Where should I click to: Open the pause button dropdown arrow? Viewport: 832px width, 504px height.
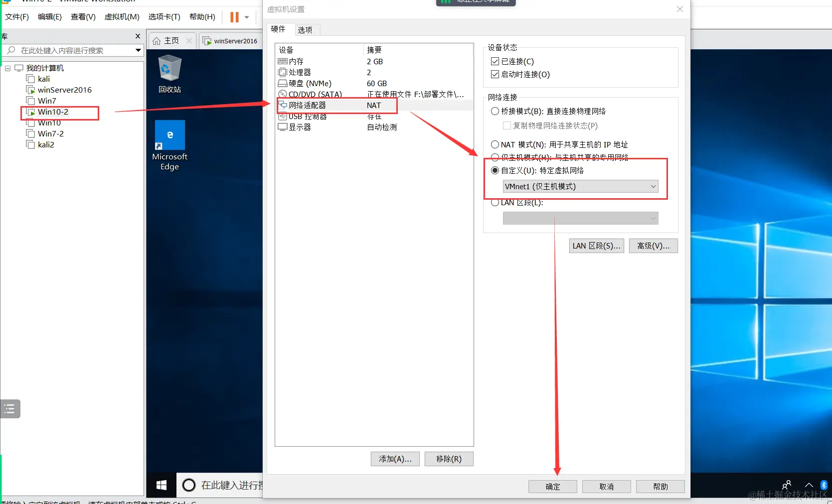point(247,17)
